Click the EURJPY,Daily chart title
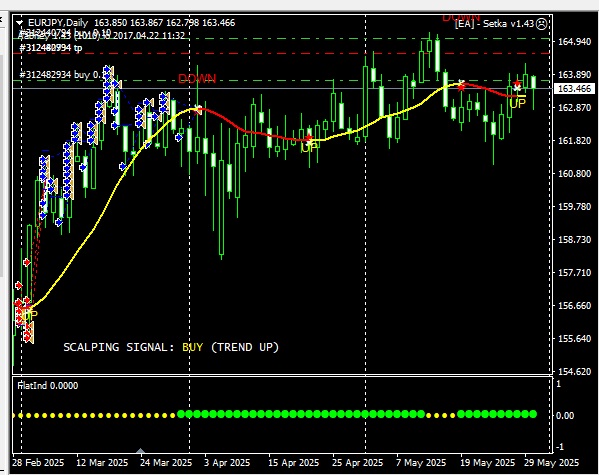The height and width of the screenshot is (475, 599). tap(58, 23)
